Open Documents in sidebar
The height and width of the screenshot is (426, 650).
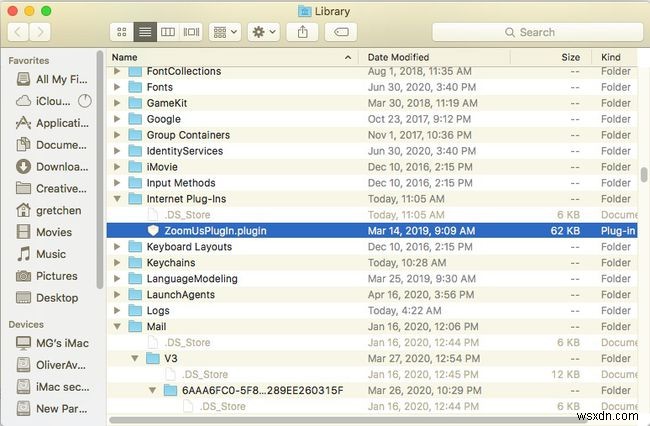pos(52,145)
